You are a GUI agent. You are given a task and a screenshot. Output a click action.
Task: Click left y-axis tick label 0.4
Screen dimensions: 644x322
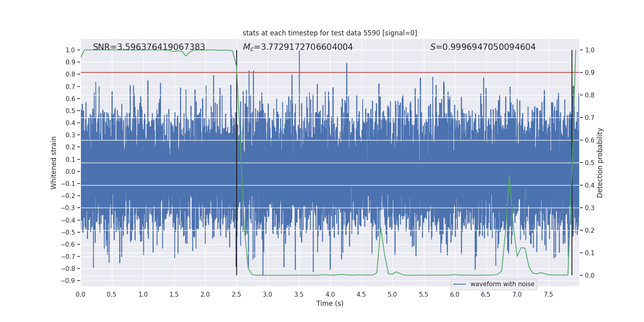tap(70, 123)
